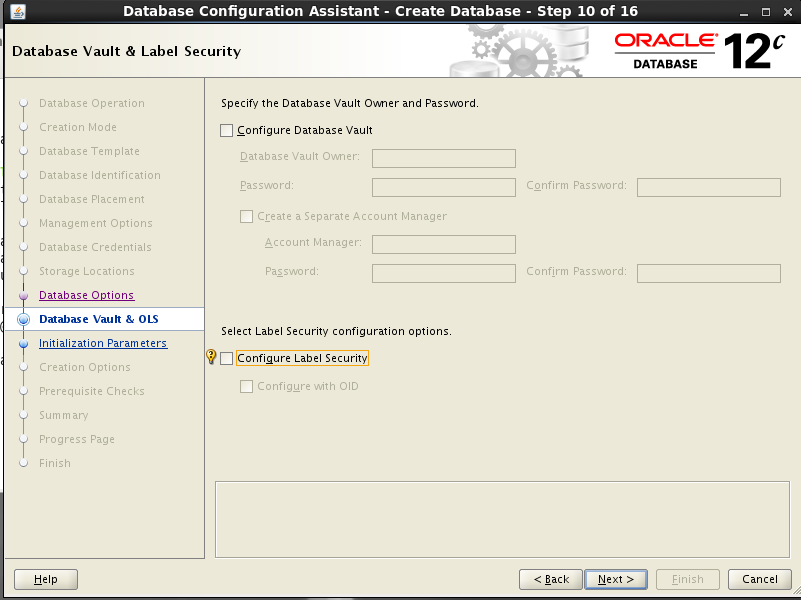
Task: Click the disabled Finish button
Action: coord(688,579)
